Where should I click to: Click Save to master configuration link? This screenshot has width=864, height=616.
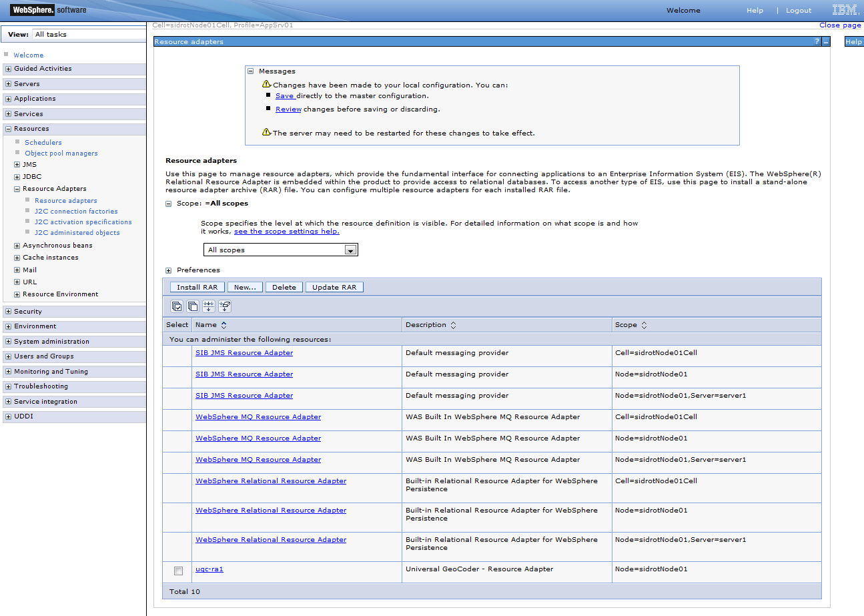(x=285, y=96)
